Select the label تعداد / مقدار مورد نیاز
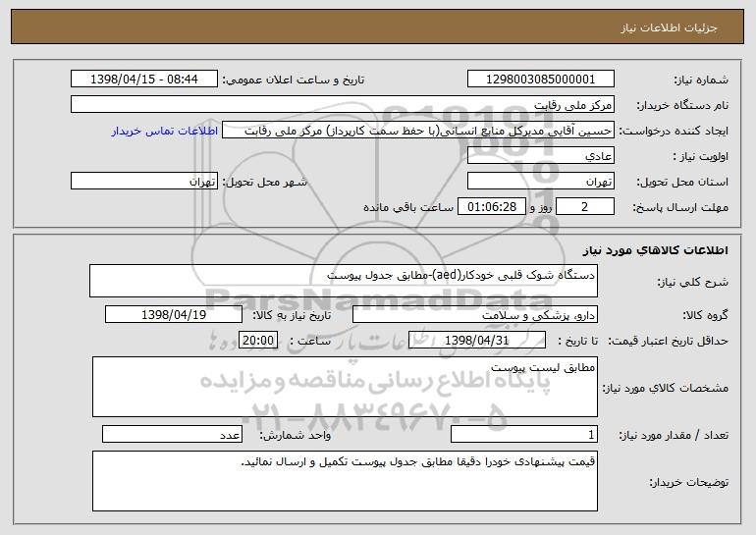This screenshot has width=756, height=535. [674, 435]
